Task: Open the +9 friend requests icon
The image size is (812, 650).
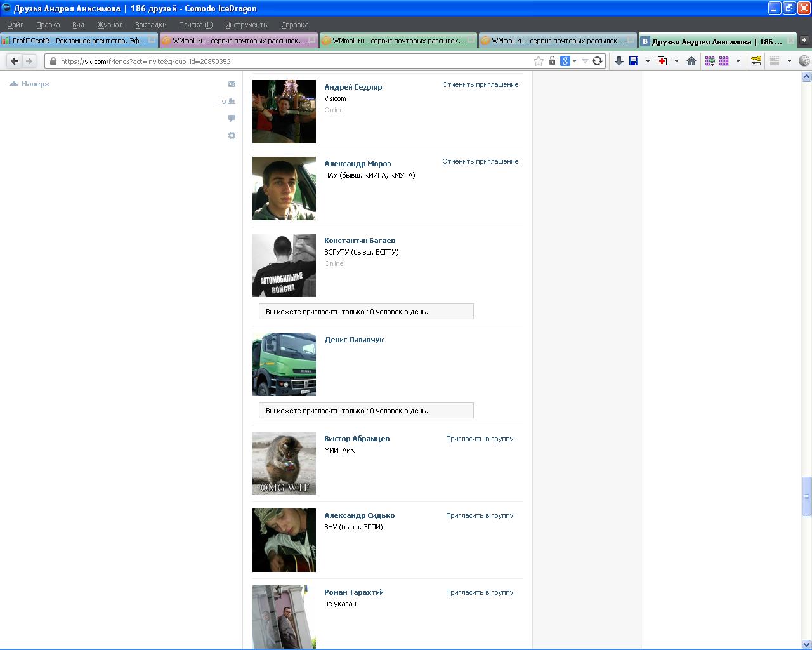Action: (x=226, y=102)
